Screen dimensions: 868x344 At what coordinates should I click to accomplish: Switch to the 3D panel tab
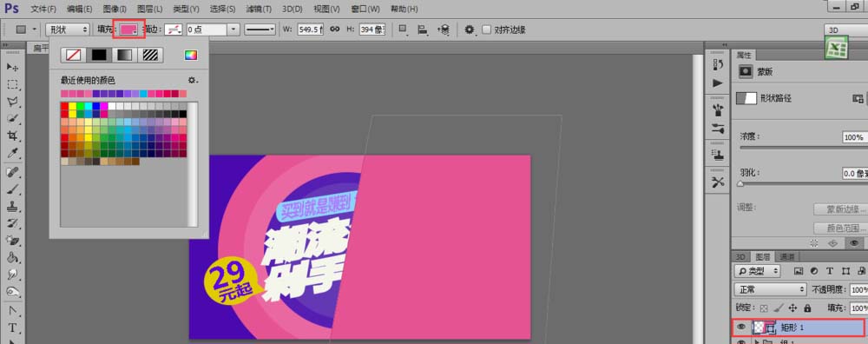(x=741, y=256)
